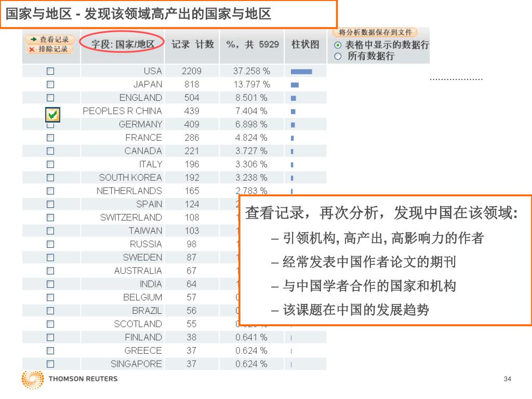Viewport: 532px width, 399px height.
Task: Click the SINGAPORE country name
Action: [x=136, y=364]
